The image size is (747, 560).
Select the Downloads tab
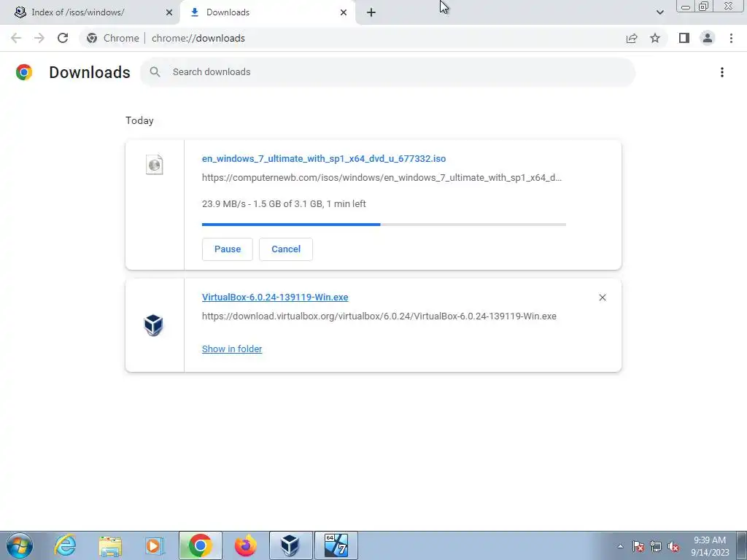268,12
